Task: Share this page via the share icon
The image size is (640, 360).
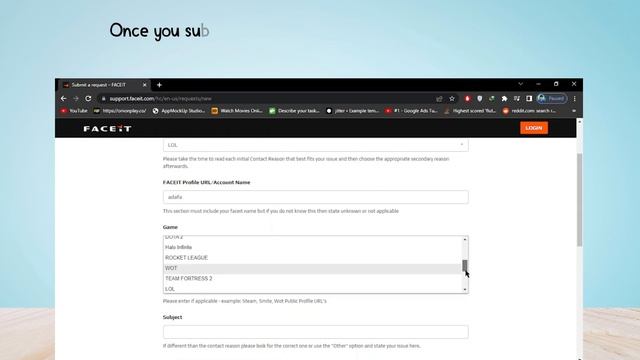Action: tap(439, 98)
